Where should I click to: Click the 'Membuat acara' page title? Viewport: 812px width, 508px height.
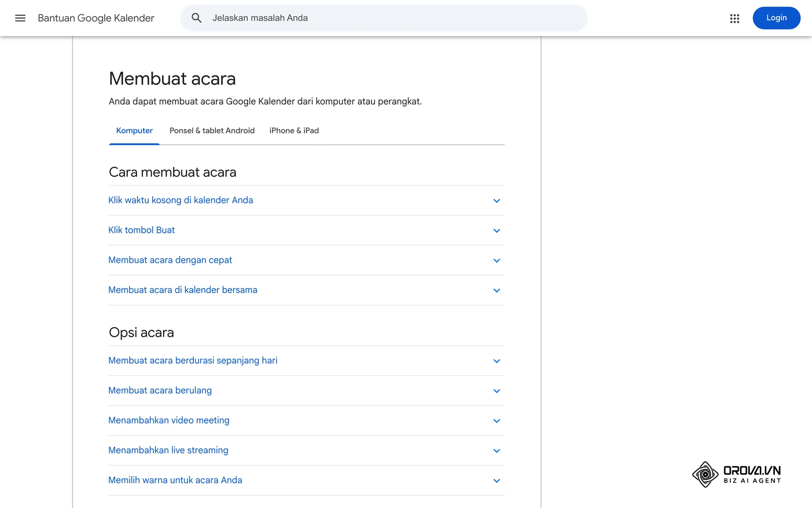click(173, 79)
